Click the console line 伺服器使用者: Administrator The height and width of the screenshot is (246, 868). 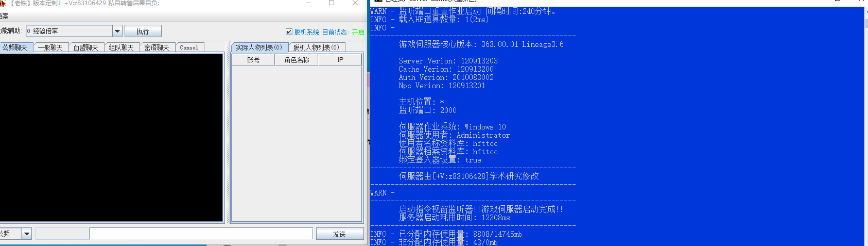pyautogui.click(x=454, y=135)
